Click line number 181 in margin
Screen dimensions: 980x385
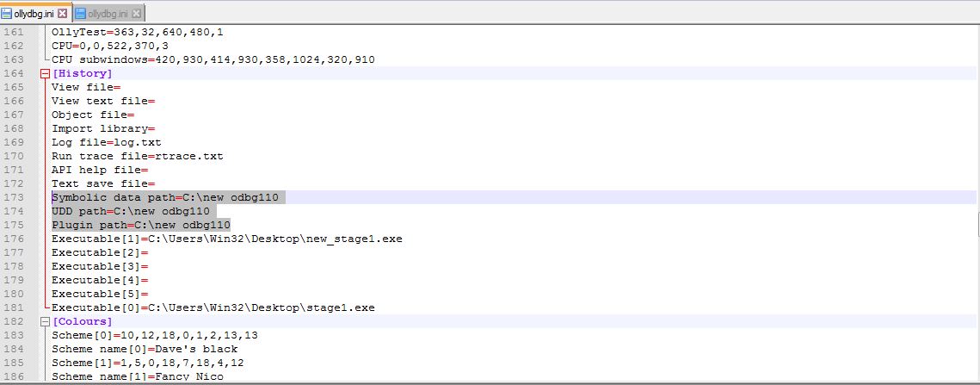click(x=14, y=307)
